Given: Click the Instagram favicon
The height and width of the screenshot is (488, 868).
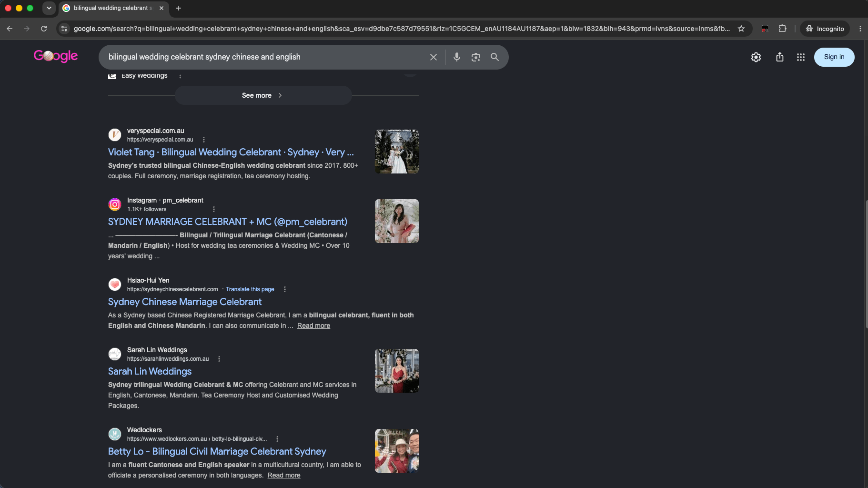Looking at the screenshot, I should (x=115, y=204).
